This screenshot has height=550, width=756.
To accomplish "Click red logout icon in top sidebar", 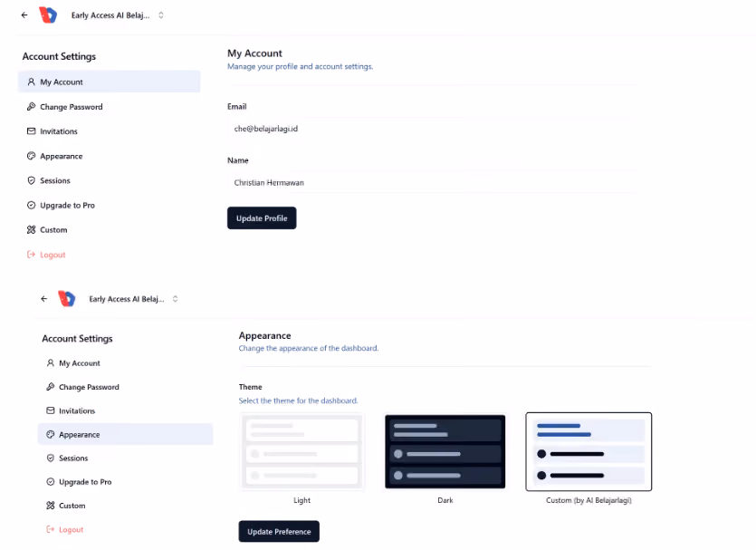I will click(32, 255).
